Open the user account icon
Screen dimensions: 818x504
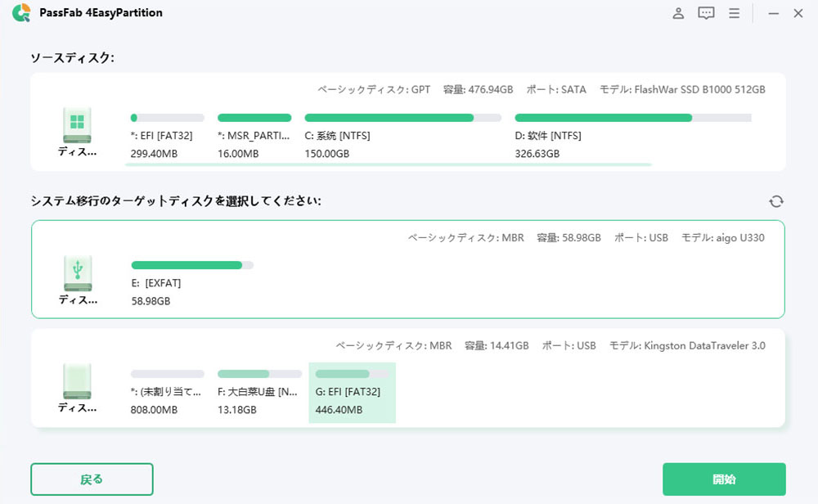pyautogui.click(x=678, y=13)
